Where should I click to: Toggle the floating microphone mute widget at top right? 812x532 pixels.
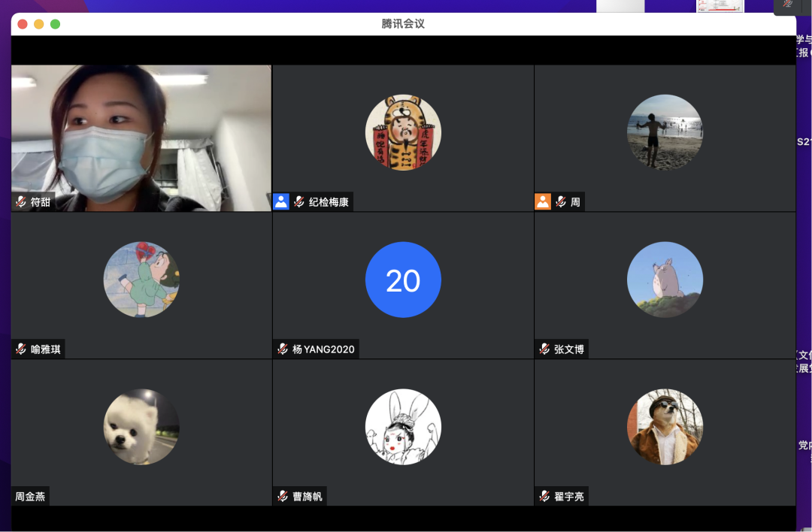[788, 5]
